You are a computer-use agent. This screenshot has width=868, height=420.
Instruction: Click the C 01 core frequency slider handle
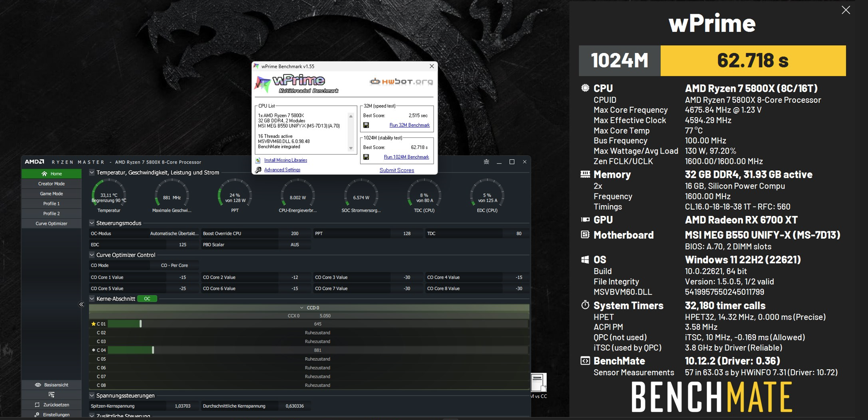click(x=141, y=324)
